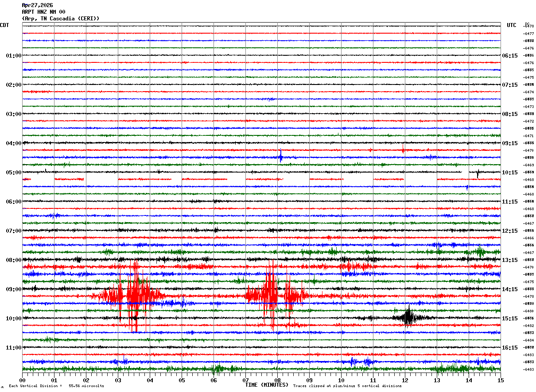Click the 12:15 UTC label
Image resolution: width=536 pixels, height=392 pixels.
tap(510, 231)
